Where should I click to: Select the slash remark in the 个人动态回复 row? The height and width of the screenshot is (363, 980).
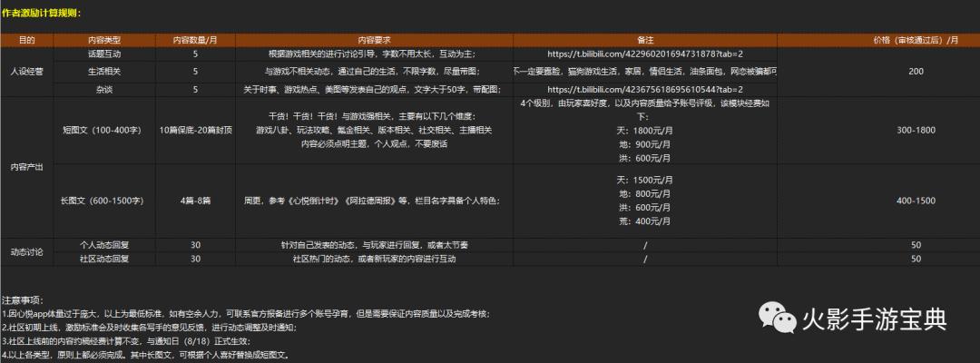(x=645, y=245)
